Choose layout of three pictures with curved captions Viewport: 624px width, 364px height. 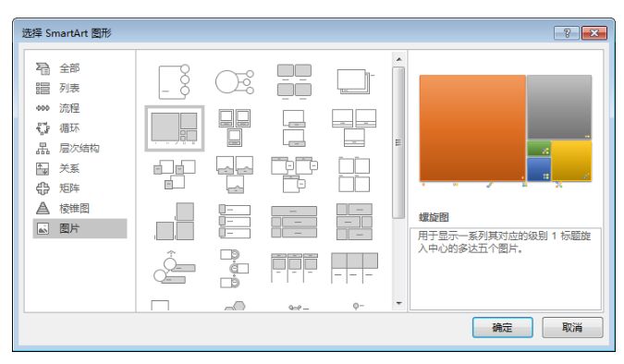tap(235, 175)
